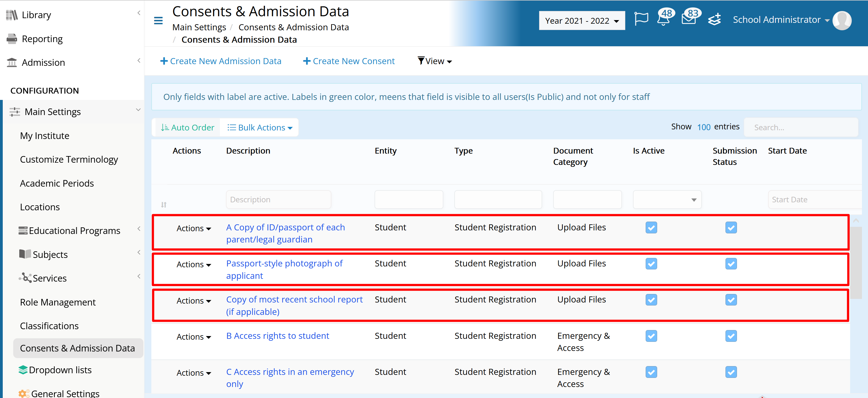Select Consents & Admission Data sidebar item
This screenshot has height=398, width=868.
click(78, 348)
